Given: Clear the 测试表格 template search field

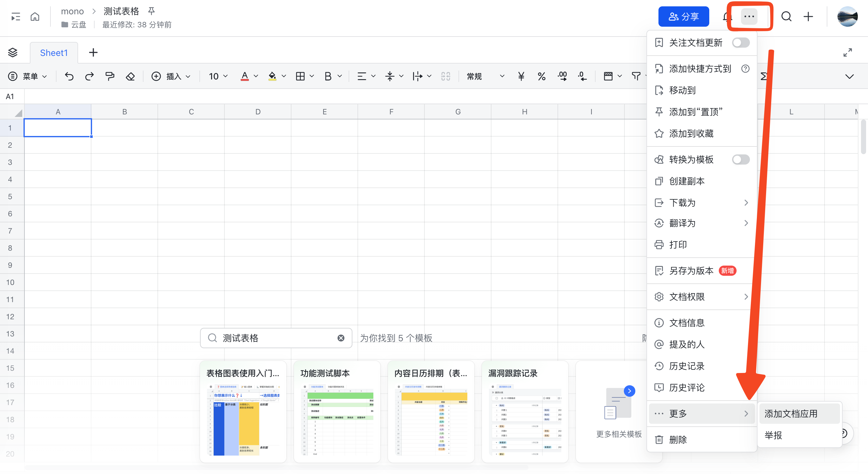Looking at the screenshot, I should point(341,338).
